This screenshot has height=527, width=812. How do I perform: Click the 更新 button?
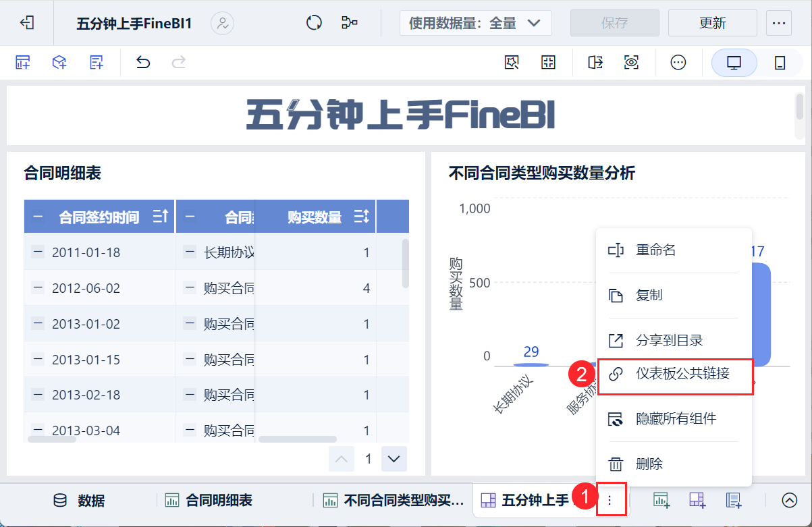coord(713,23)
